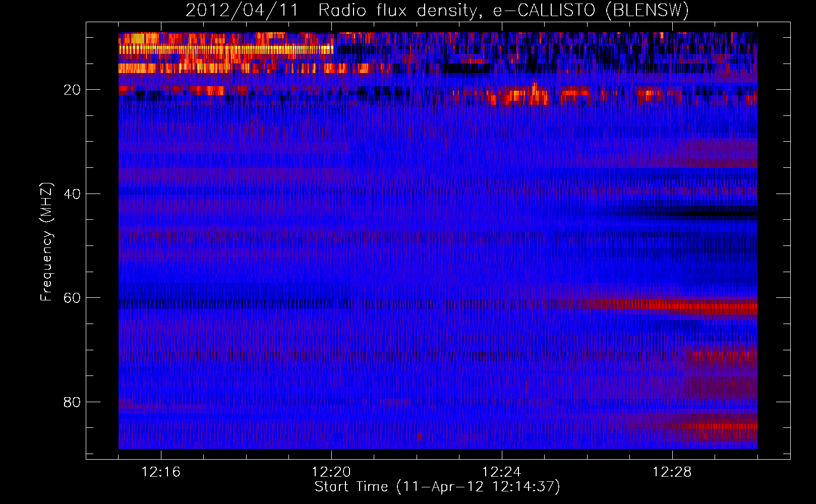Screen dimensions: 816x504
Task: Click the 20 MHz frequency tick label
Action: point(73,90)
